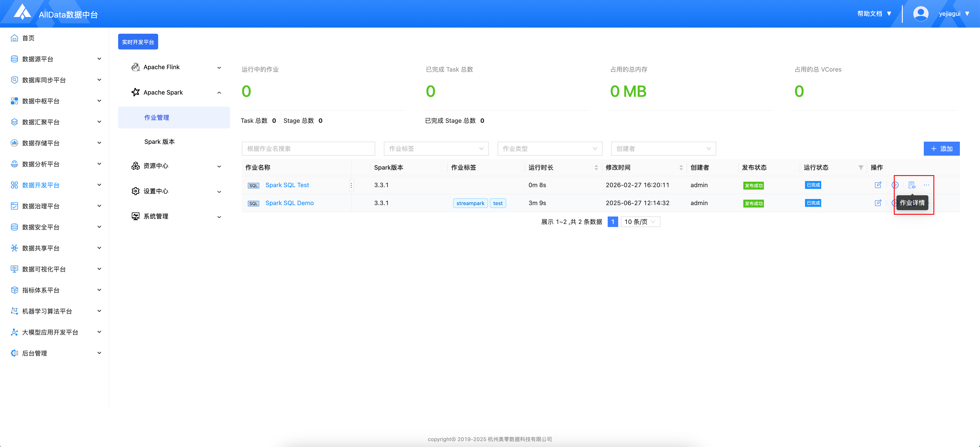Open the Spark 版本 menu item
Image resolution: width=980 pixels, height=447 pixels.
tap(159, 142)
